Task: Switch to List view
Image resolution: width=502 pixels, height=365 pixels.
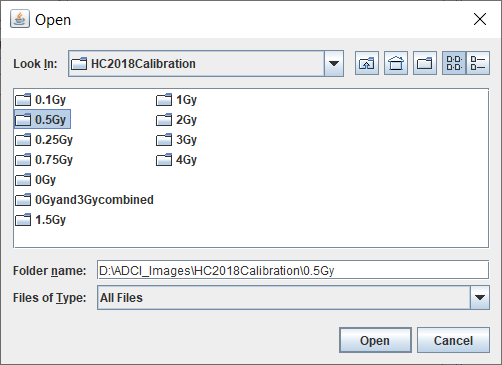Action: [x=454, y=63]
